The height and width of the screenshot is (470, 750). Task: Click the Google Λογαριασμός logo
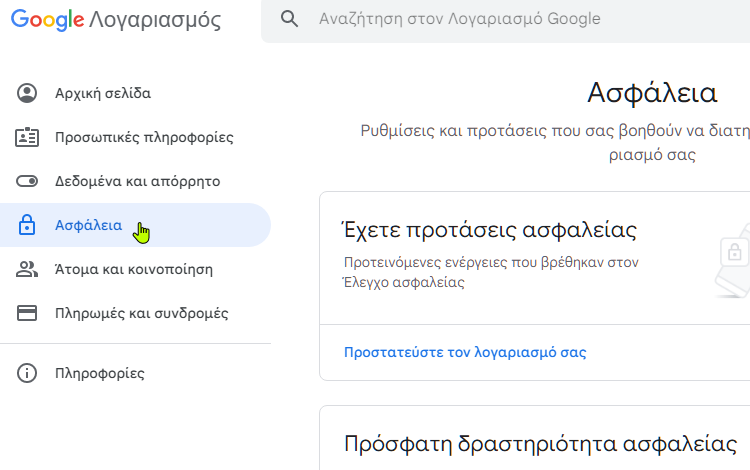[x=116, y=20]
